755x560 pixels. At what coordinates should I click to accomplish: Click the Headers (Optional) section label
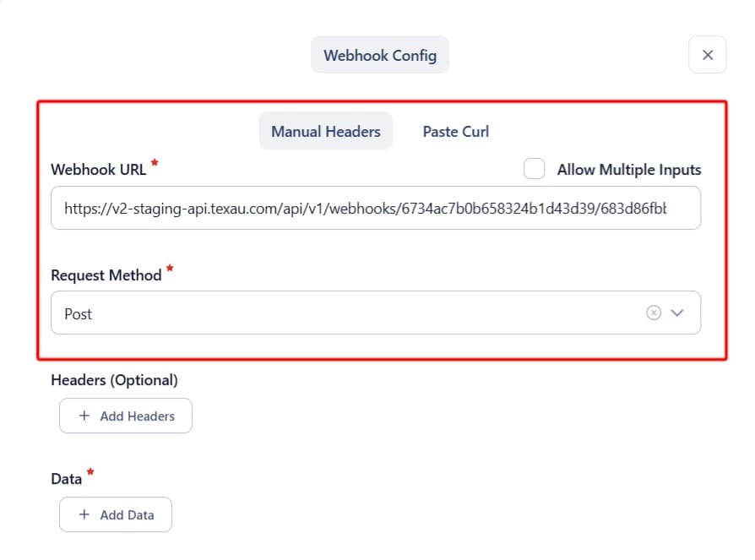[x=114, y=380]
